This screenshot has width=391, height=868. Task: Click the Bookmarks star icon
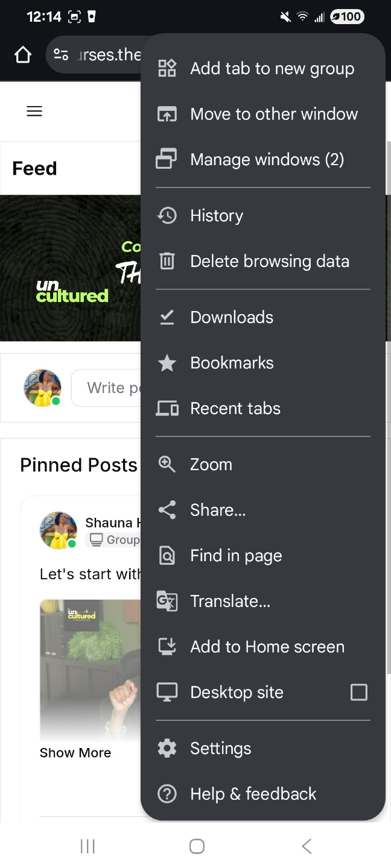point(167,363)
